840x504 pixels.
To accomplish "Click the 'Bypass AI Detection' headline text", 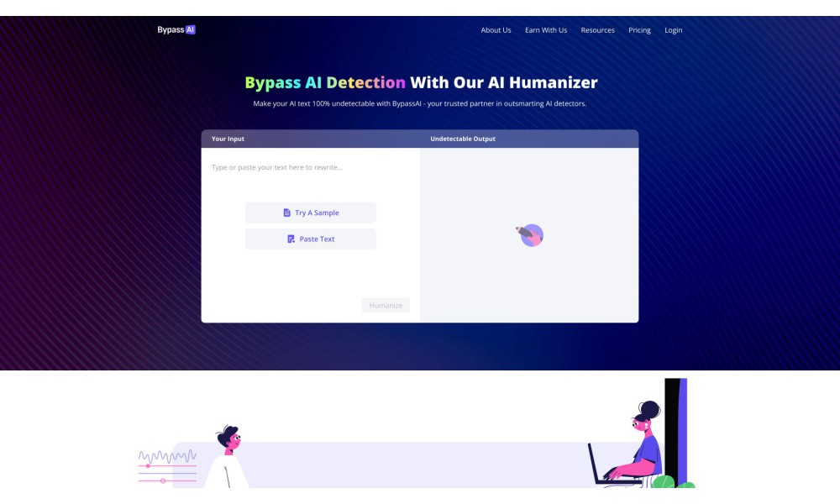I will coord(325,82).
